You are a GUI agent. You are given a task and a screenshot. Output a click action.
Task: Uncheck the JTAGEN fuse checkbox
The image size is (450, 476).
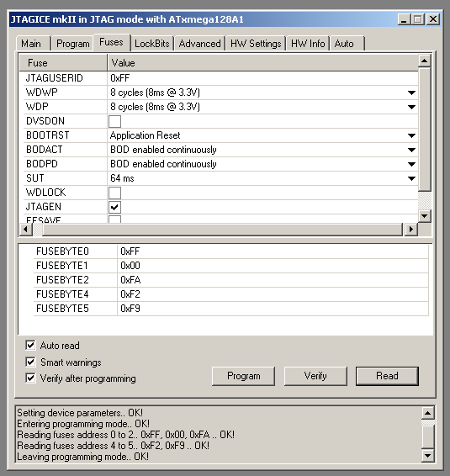pos(114,207)
